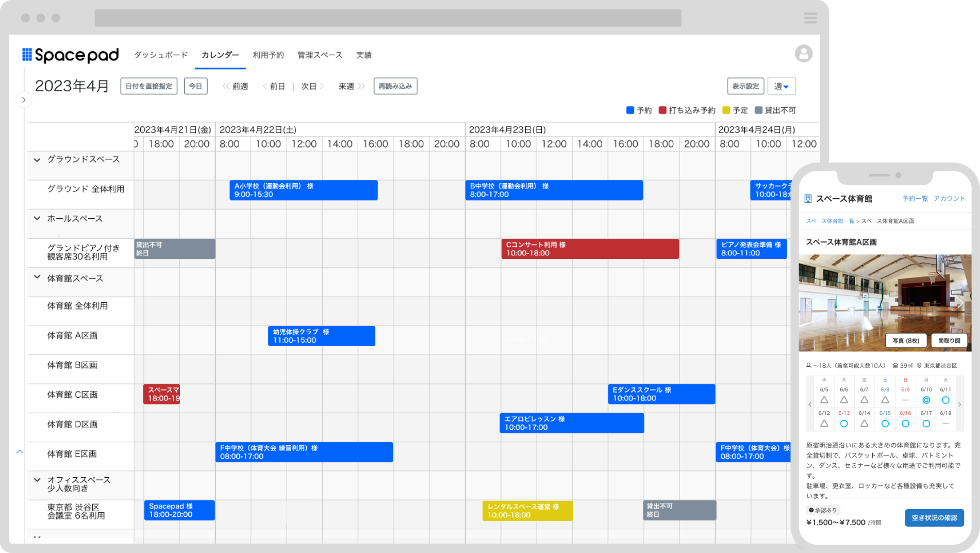Click the browser address bar
The height and width of the screenshot is (553, 980).
coord(388,18)
